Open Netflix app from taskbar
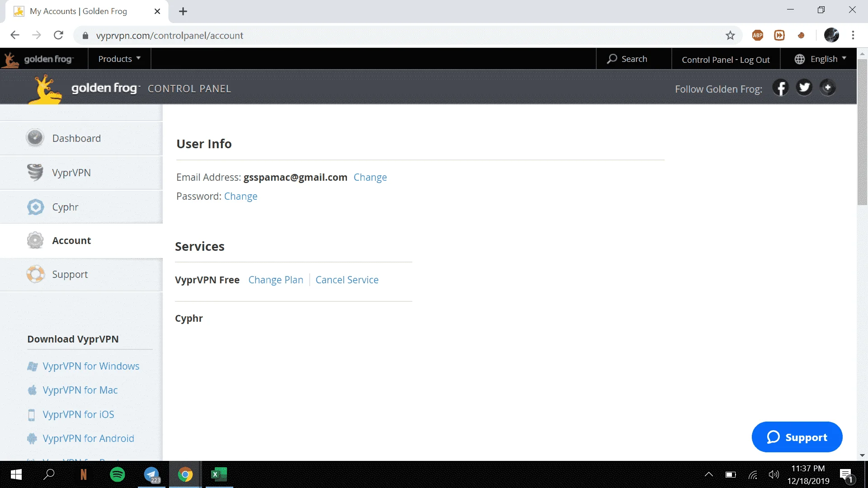Viewport: 868px width, 488px height. pyautogui.click(x=84, y=474)
